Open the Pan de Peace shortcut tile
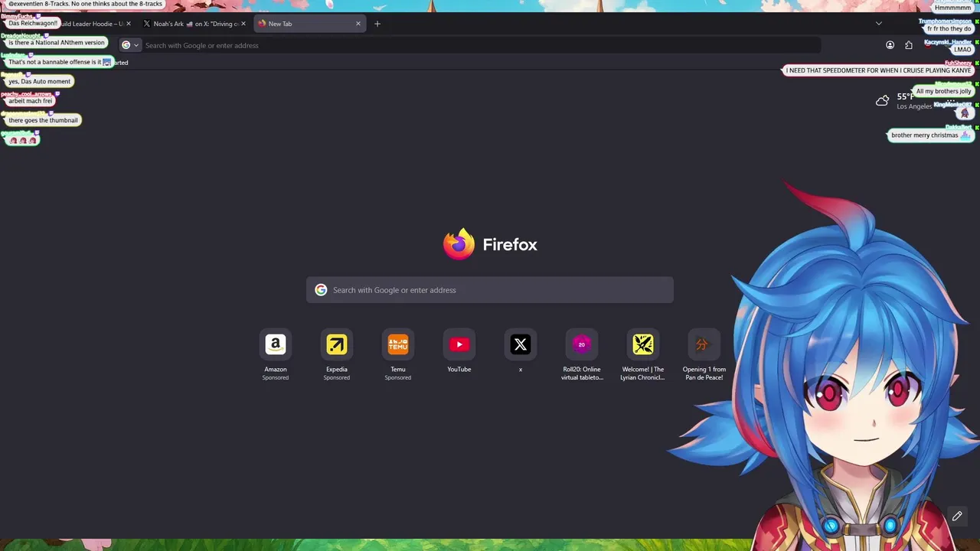Screen dimensions: 980x551 [704, 345]
